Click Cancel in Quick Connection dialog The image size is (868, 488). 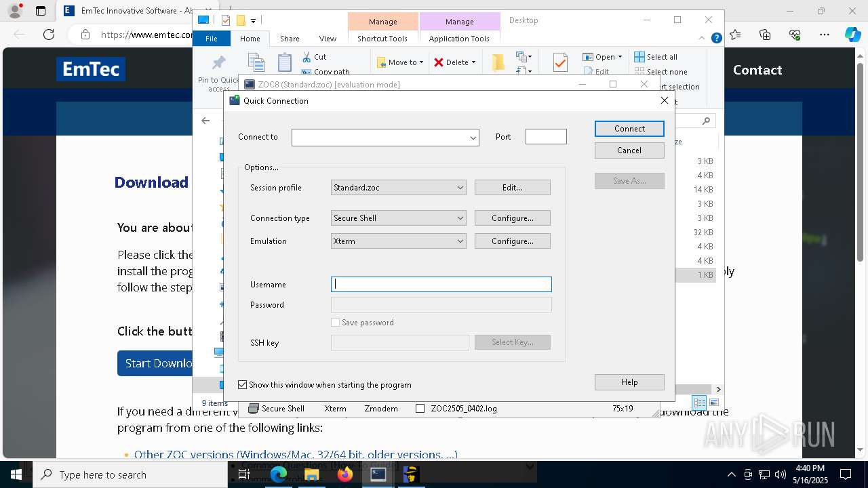(629, 150)
